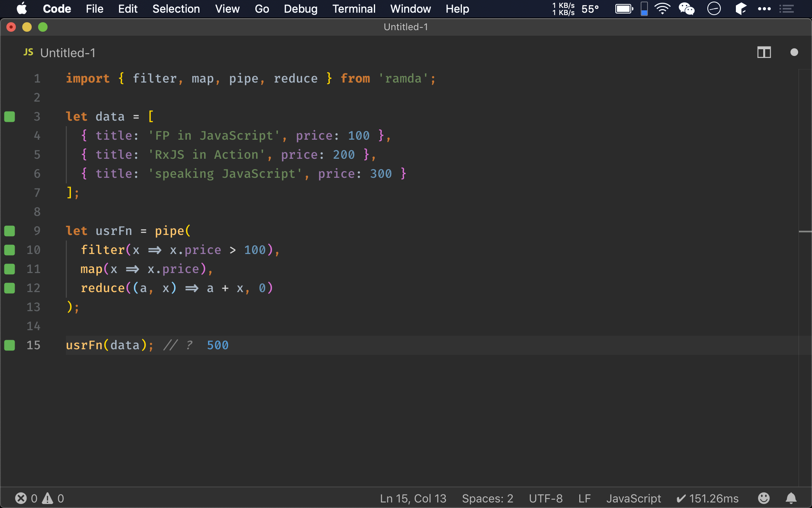Click the 'FP in JavaScript' string
The width and height of the screenshot is (812, 508).
[214, 136]
